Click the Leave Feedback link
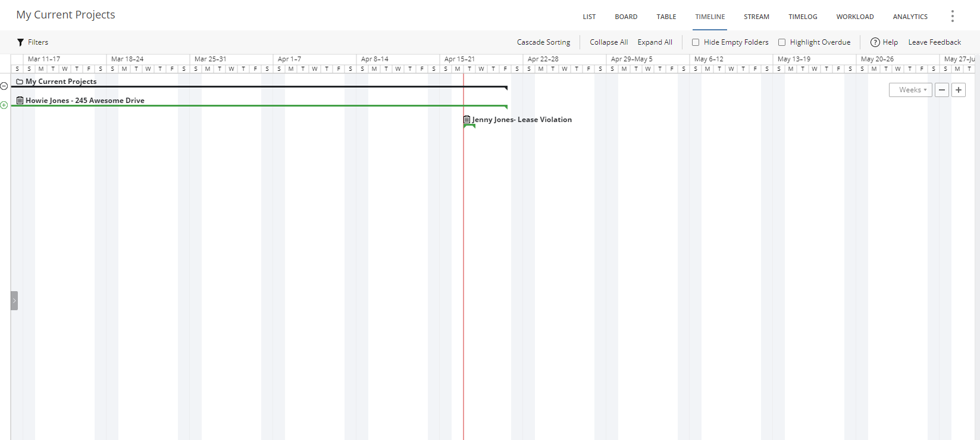Viewport: 980px width, 440px height. pos(934,42)
